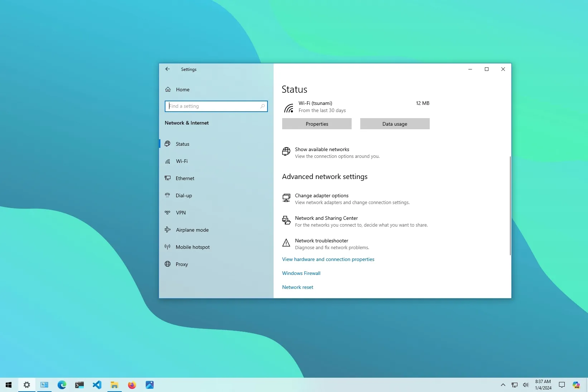Select Wi-Fi in the sidebar
588x392 pixels.
coord(216,161)
